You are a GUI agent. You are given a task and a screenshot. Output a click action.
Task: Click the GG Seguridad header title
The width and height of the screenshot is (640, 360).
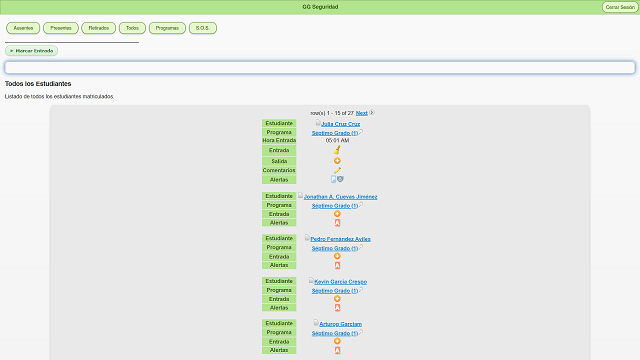coord(320,7)
